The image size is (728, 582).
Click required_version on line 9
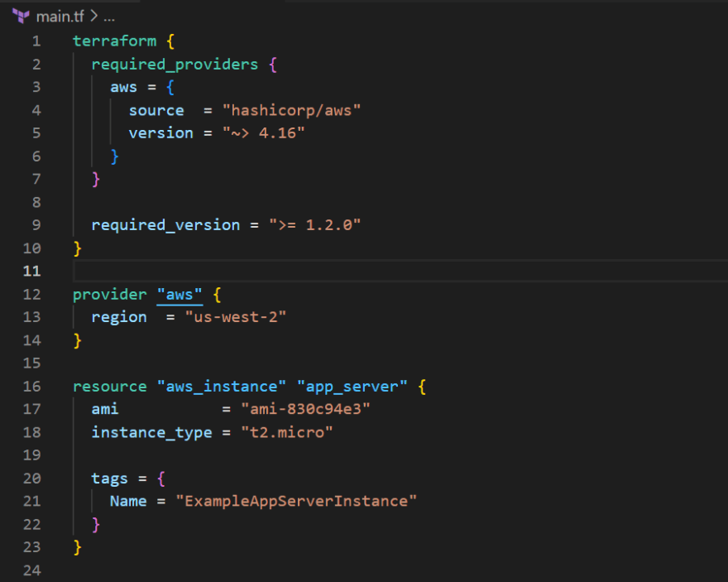165,225
